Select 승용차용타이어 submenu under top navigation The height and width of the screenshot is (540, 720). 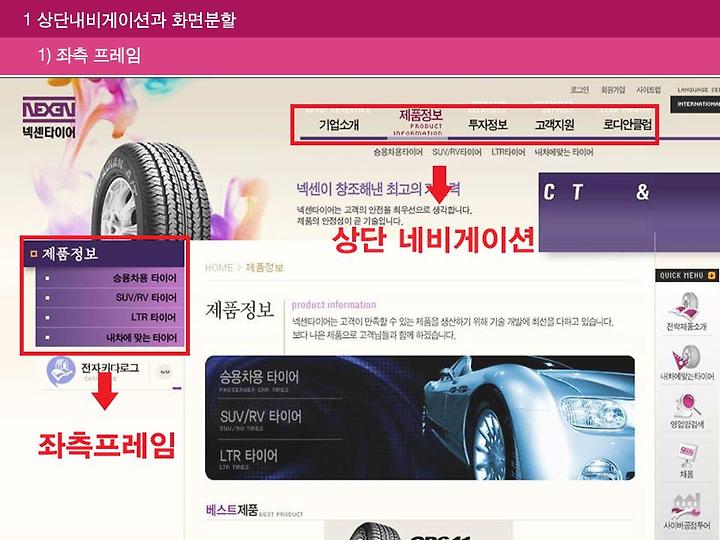tap(398, 152)
